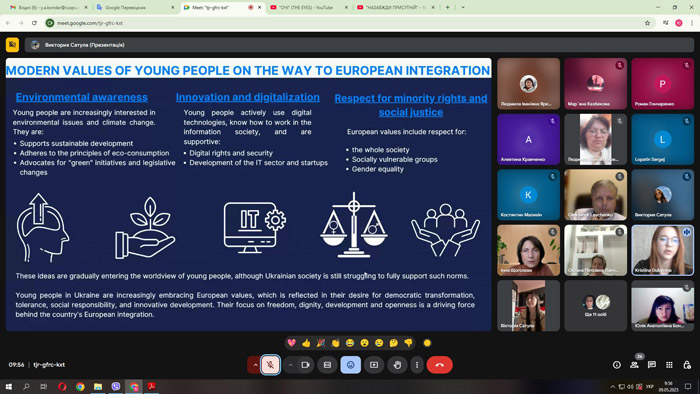The width and height of the screenshot is (700, 394).
Task: Toggle the camera on or off
Action: click(305, 365)
